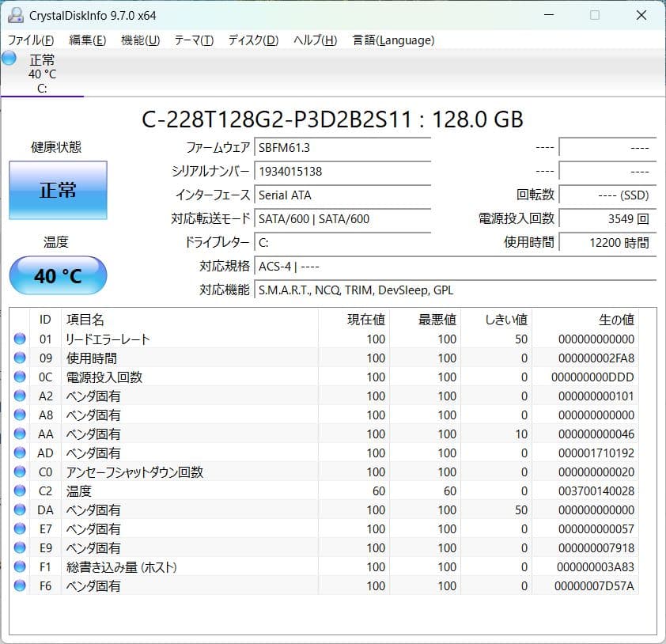Select the C: drive tab
This screenshot has height=644, width=666.
point(43,75)
